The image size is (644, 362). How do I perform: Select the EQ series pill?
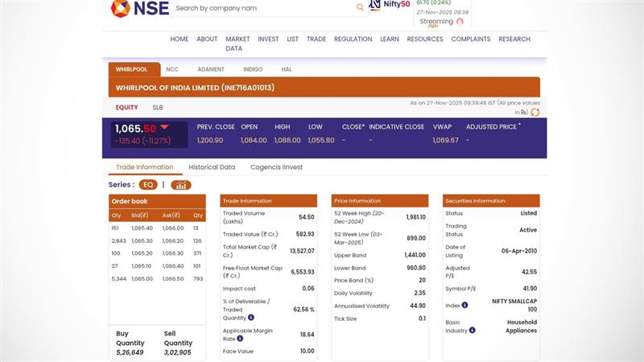[148, 185]
